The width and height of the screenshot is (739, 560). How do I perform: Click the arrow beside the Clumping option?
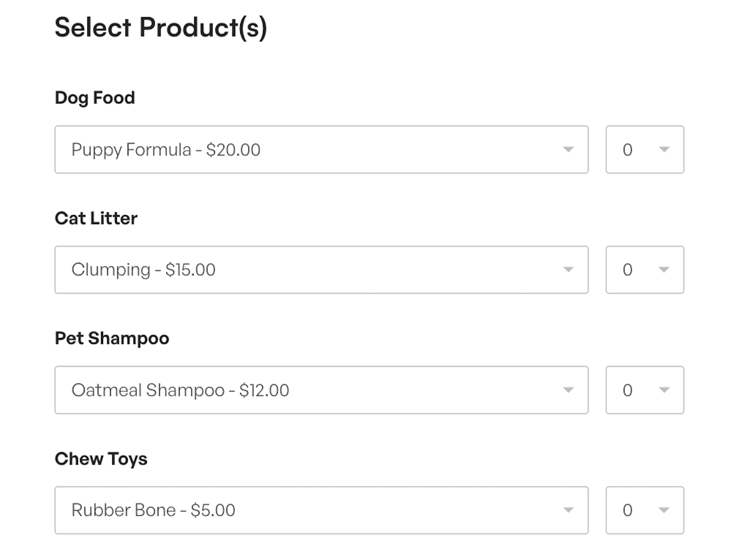click(569, 270)
